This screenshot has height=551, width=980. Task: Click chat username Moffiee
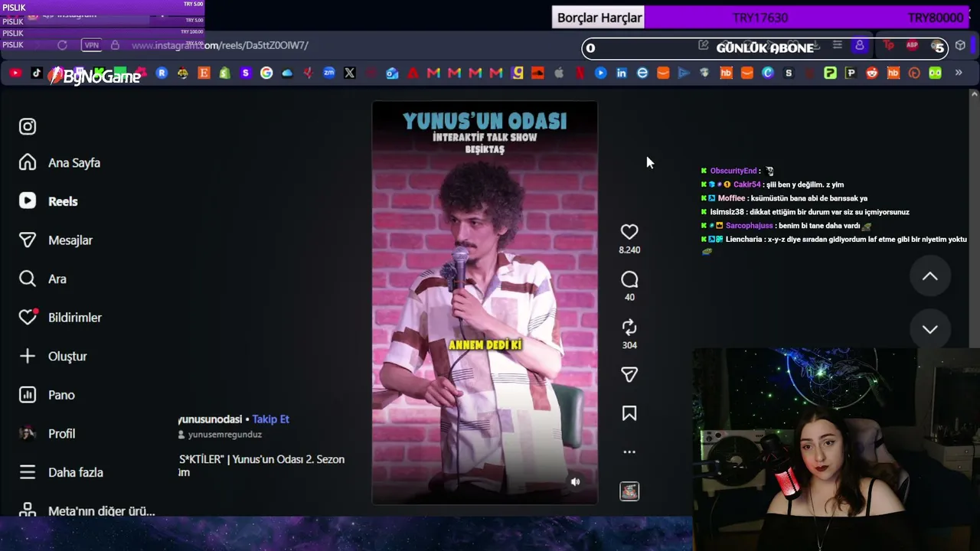pyautogui.click(x=731, y=198)
